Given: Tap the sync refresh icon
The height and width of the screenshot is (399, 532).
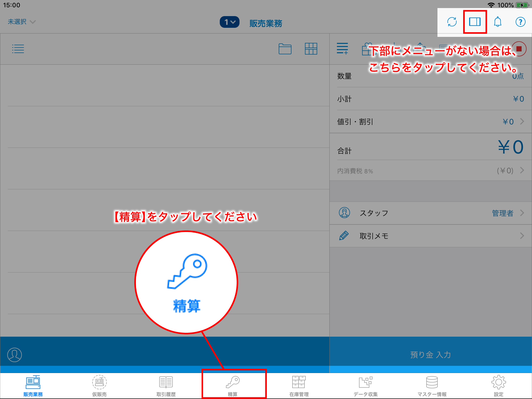Looking at the screenshot, I should (452, 22).
